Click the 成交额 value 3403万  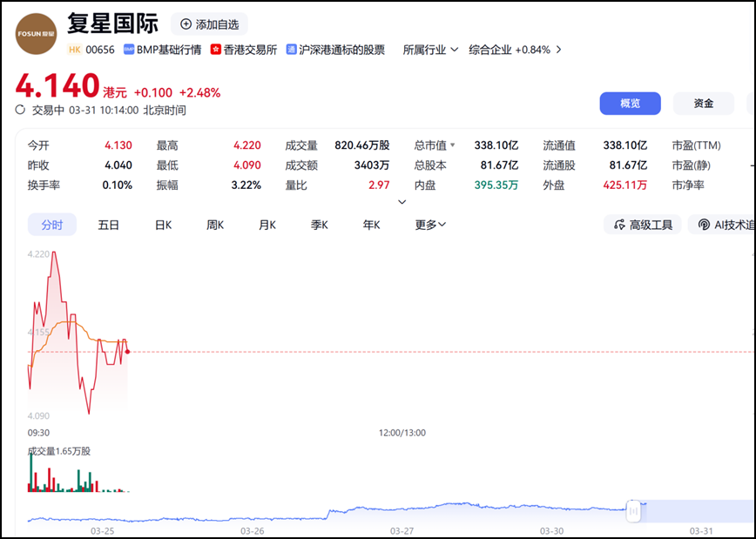point(372,165)
